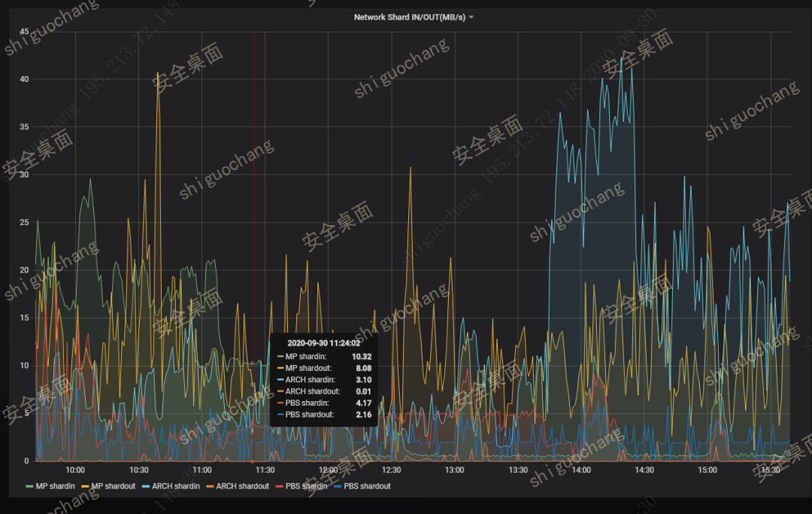Open the Network Shard IN/OUT panel title menu
Image resolution: width=812 pixels, height=514 pixels.
coord(409,17)
